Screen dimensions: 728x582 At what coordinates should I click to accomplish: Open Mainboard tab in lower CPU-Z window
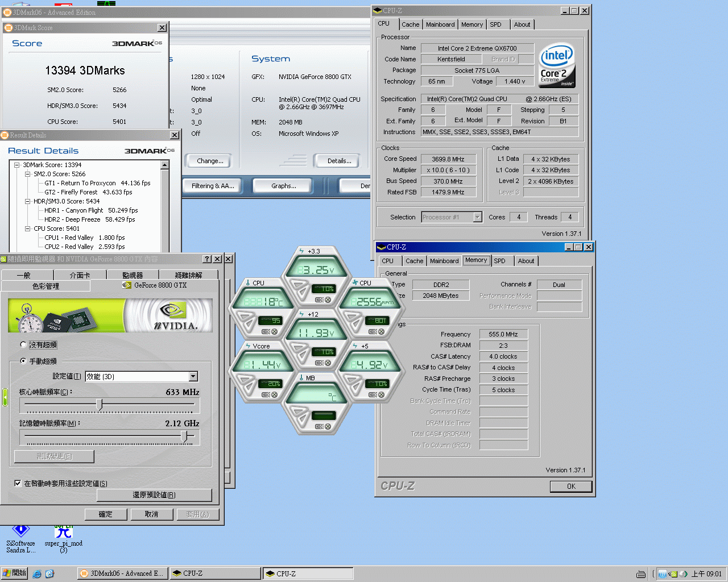(x=444, y=261)
